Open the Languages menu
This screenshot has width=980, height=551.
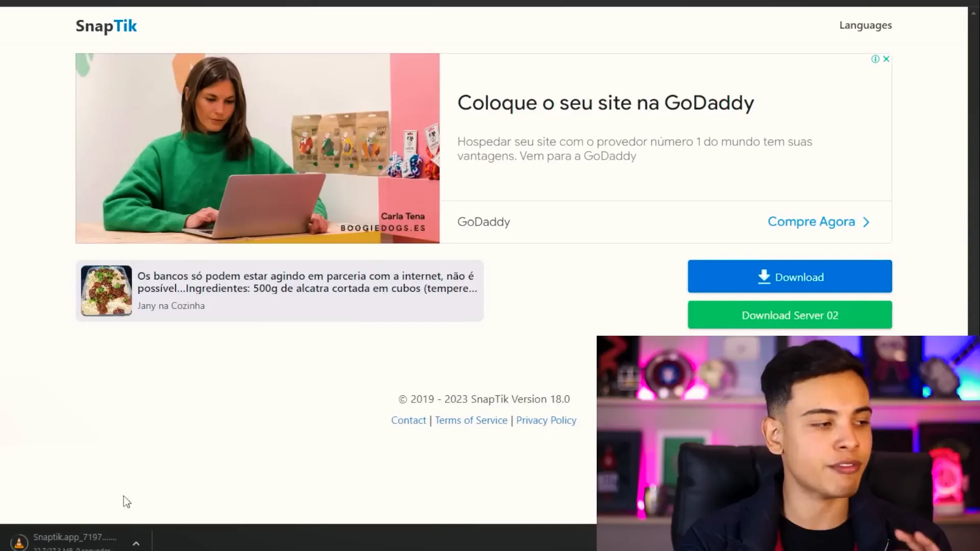click(865, 25)
